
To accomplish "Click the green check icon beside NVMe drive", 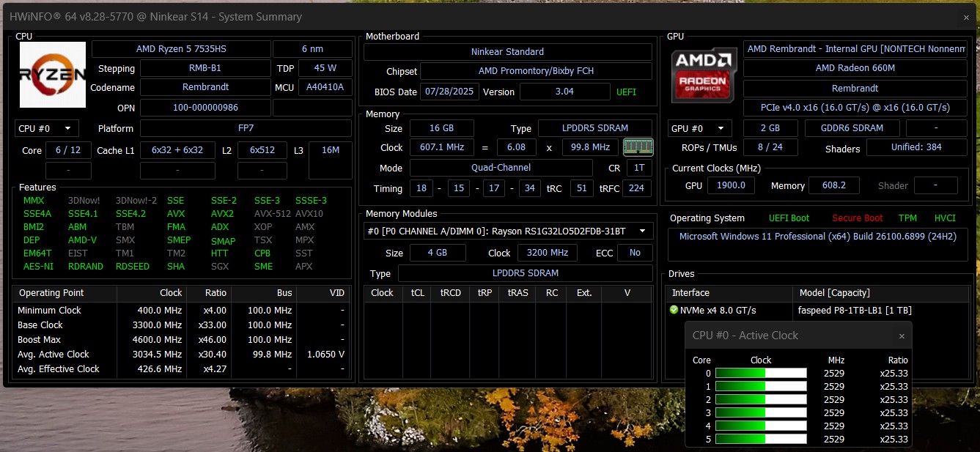I will tap(674, 310).
